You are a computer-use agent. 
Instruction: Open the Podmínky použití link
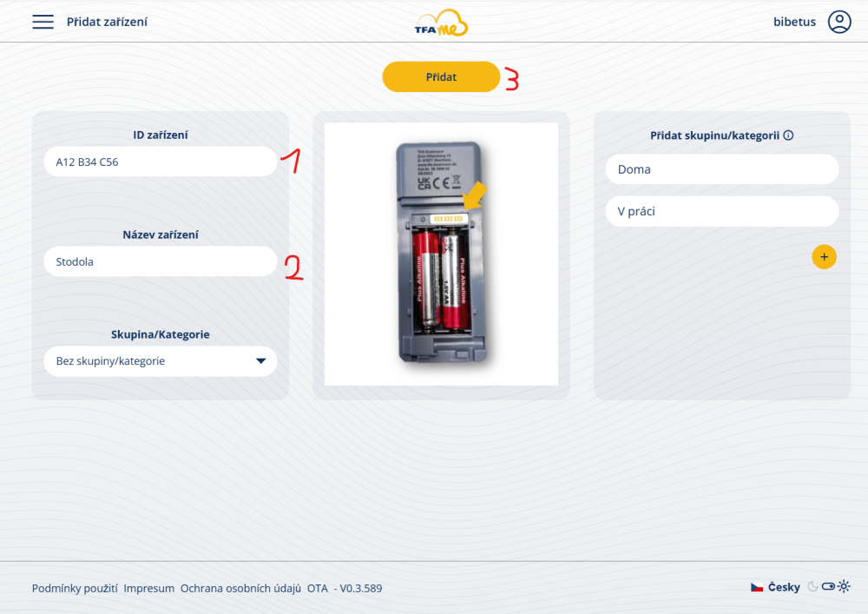pos(75,588)
